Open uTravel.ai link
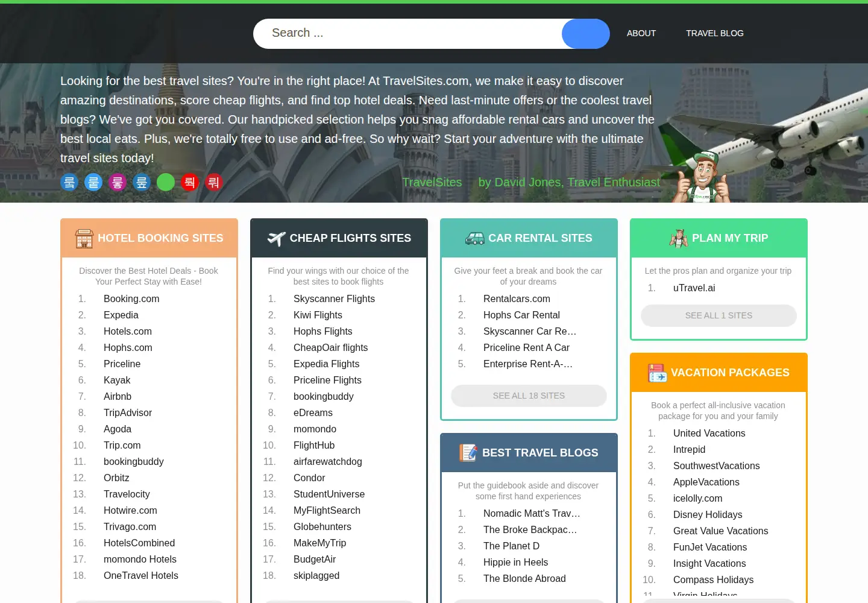The image size is (868, 603). [x=694, y=288]
